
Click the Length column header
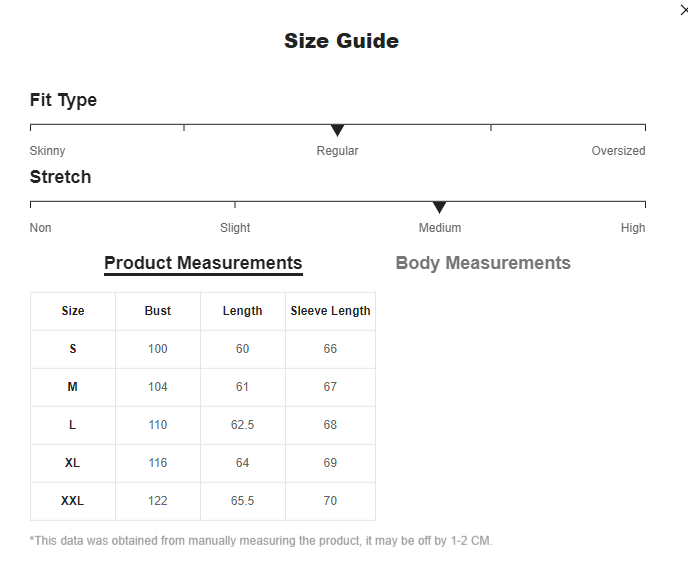(243, 311)
